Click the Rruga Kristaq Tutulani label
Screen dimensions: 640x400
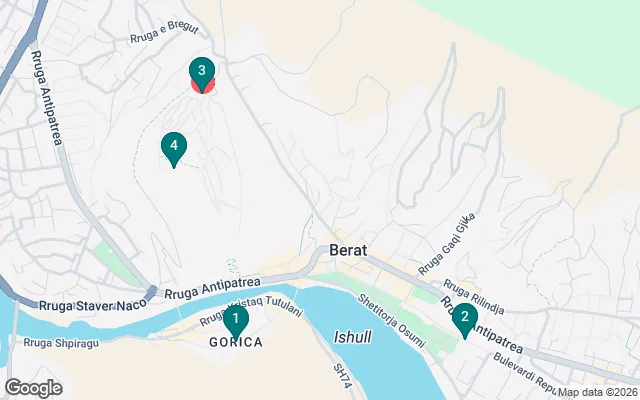251,309
